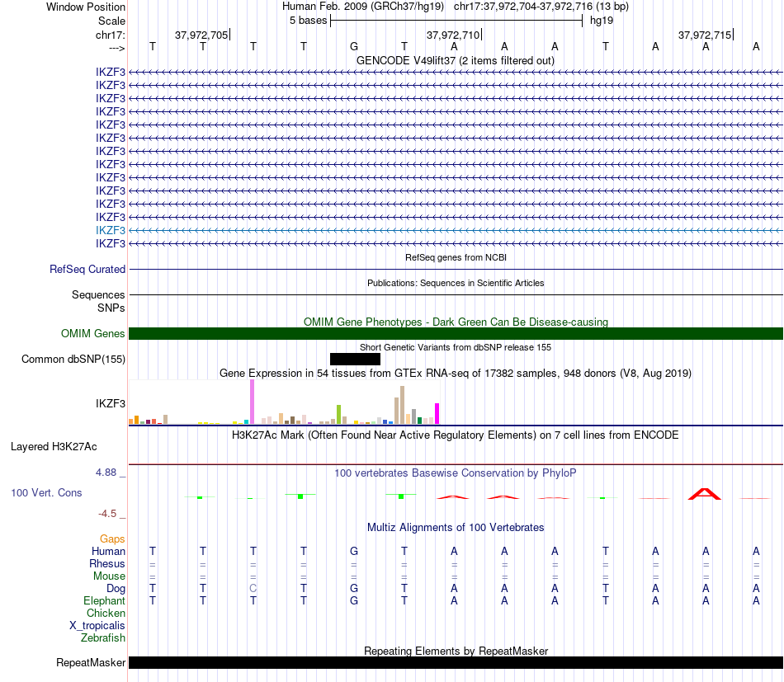Click the 37,972,705 coordinate tick label
This screenshot has height=682, width=784.
pyautogui.click(x=201, y=35)
